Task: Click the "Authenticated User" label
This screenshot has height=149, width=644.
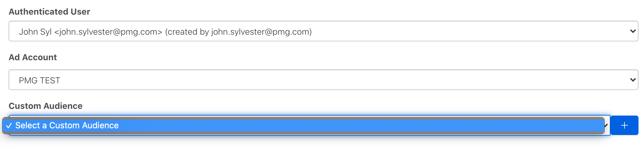Action: (49, 12)
